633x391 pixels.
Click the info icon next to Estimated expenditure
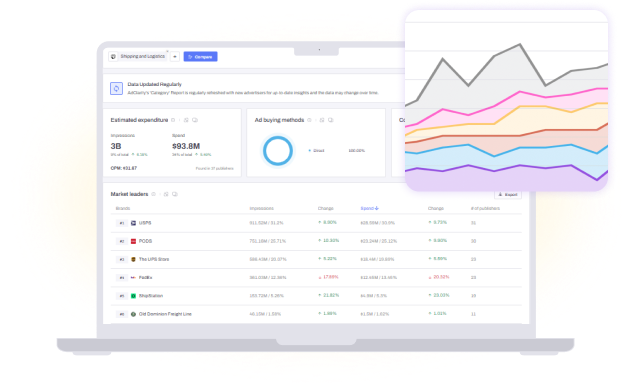point(173,120)
